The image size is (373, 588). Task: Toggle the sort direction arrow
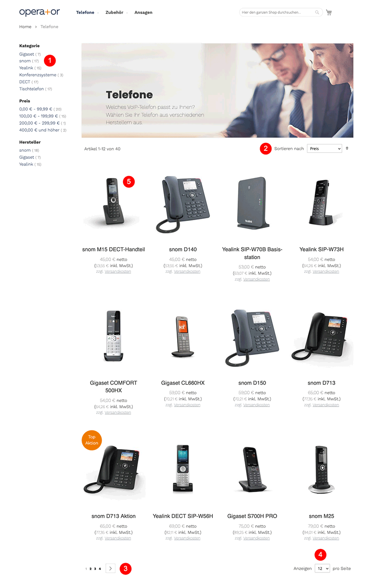tap(347, 149)
